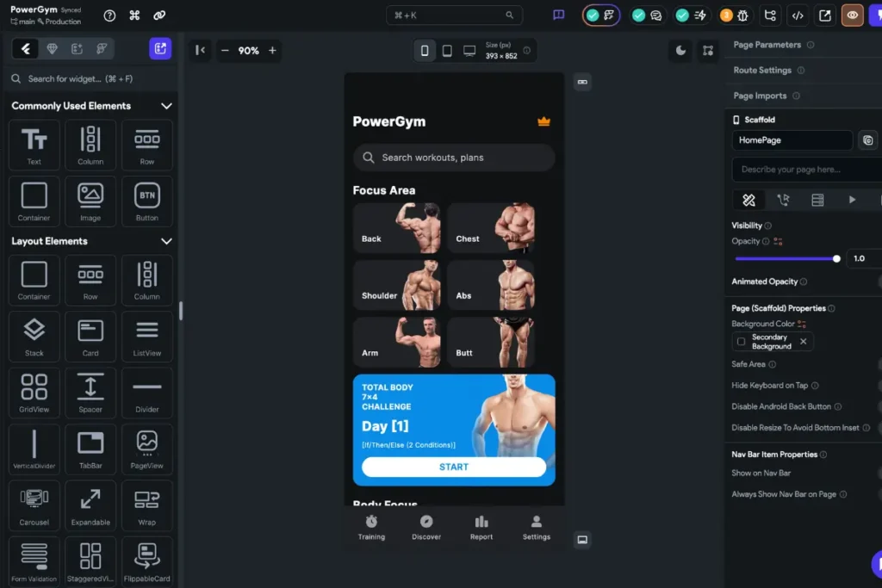Select the desktop device preview
The height and width of the screenshot is (588, 882).
(469, 51)
